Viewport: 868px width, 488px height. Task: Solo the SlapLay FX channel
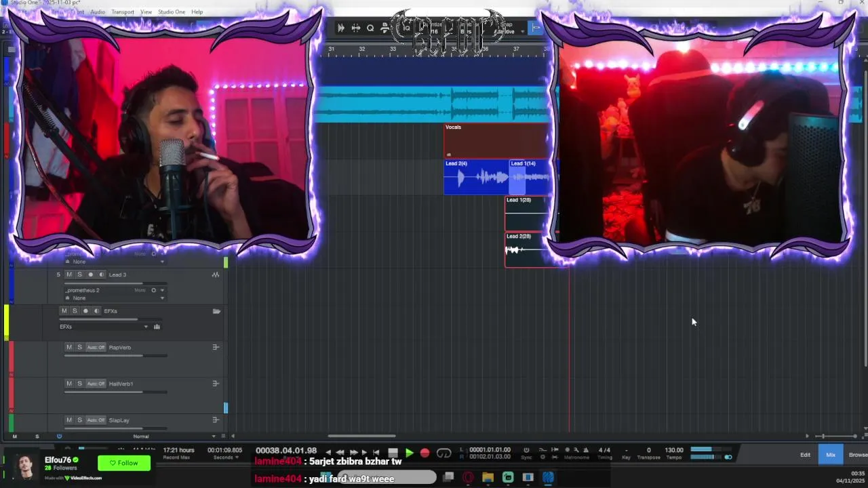pyautogui.click(x=79, y=420)
